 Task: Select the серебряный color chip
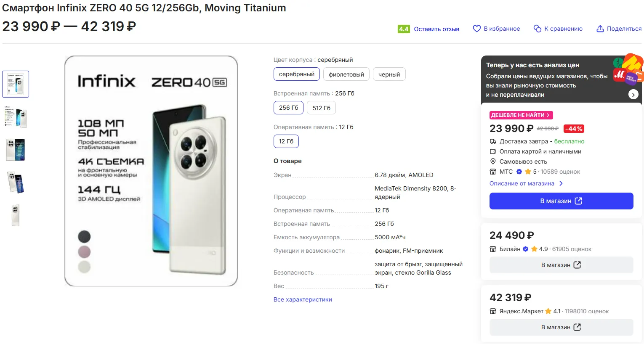tap(296, 74)
